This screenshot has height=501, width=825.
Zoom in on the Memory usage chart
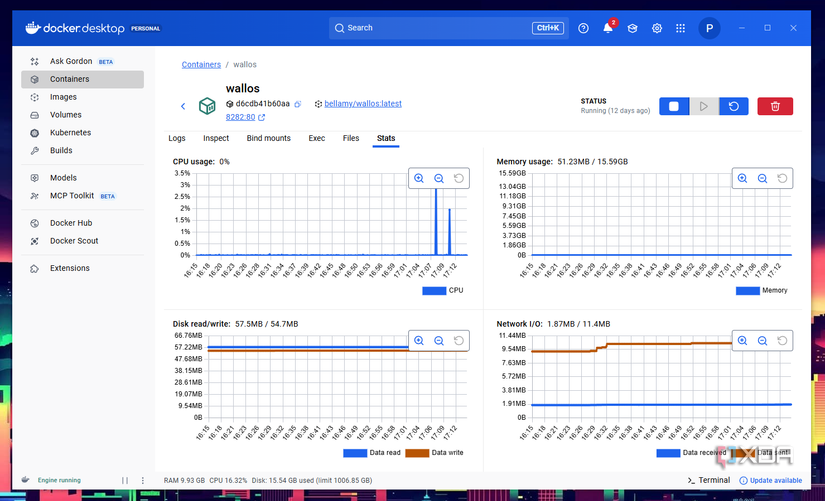pos(742,178)
